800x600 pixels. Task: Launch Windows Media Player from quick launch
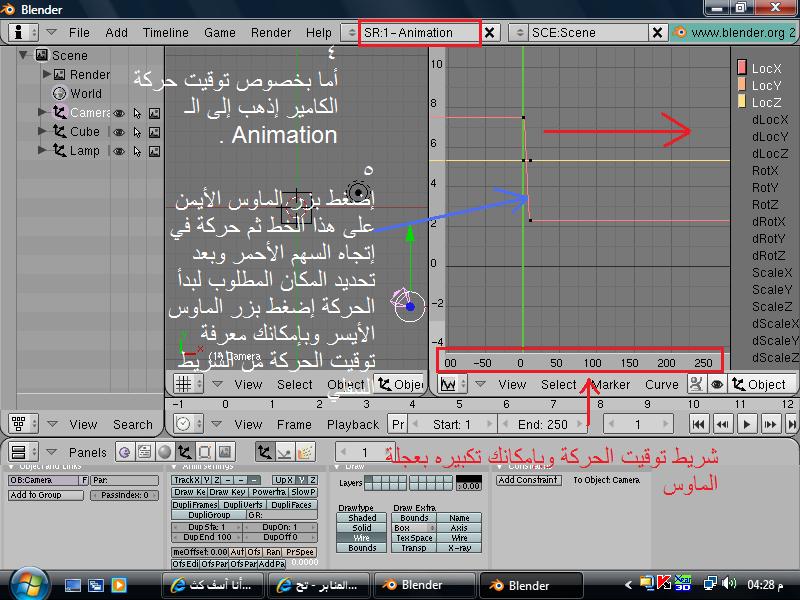[x=119, y=585]
